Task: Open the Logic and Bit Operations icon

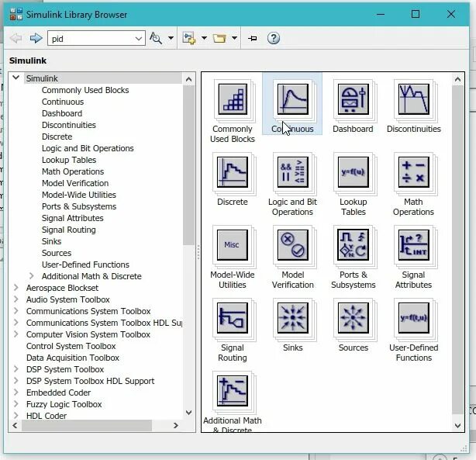Action: point(292,172)
